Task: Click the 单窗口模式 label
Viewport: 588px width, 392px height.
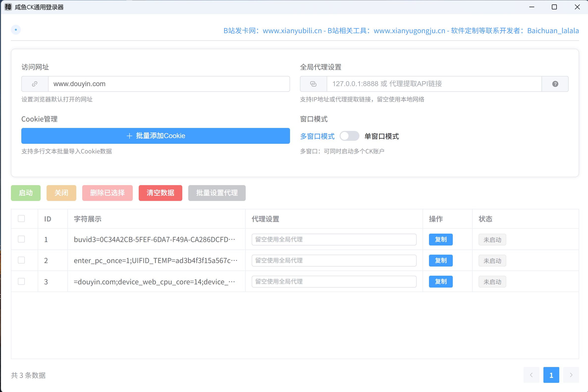Action: [382, 137]
